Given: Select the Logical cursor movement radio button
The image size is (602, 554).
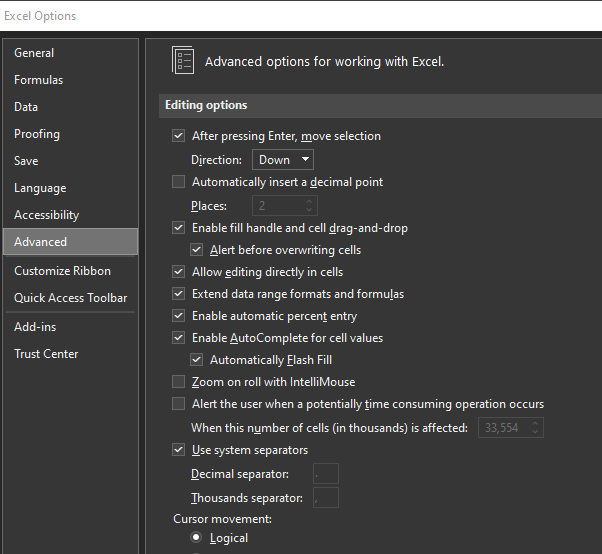Looking at the screenshot, I should click(197, 538).
